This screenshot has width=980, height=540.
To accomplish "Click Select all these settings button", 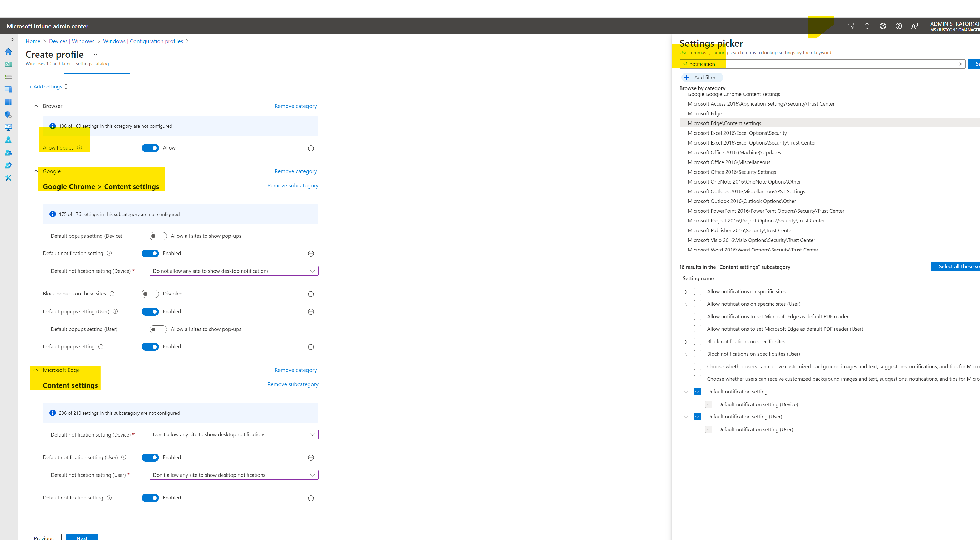I will (x=955, y=266).
